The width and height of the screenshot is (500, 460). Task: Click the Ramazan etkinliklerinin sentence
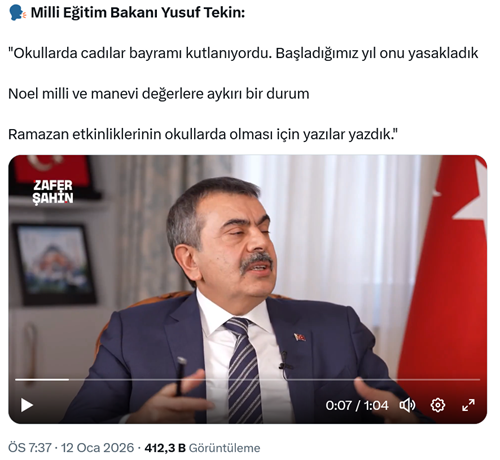point(203,134)
